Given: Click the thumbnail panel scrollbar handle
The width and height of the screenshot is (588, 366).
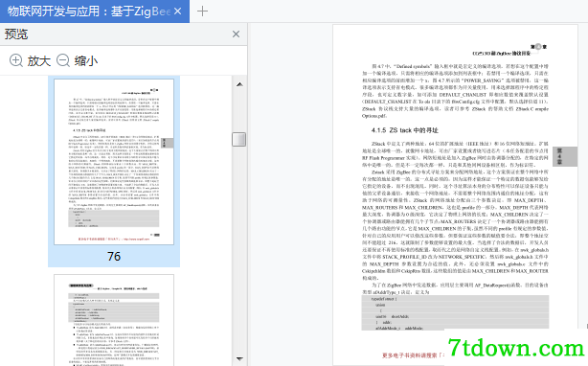Looking at the screenshot, I should [238, 139].
